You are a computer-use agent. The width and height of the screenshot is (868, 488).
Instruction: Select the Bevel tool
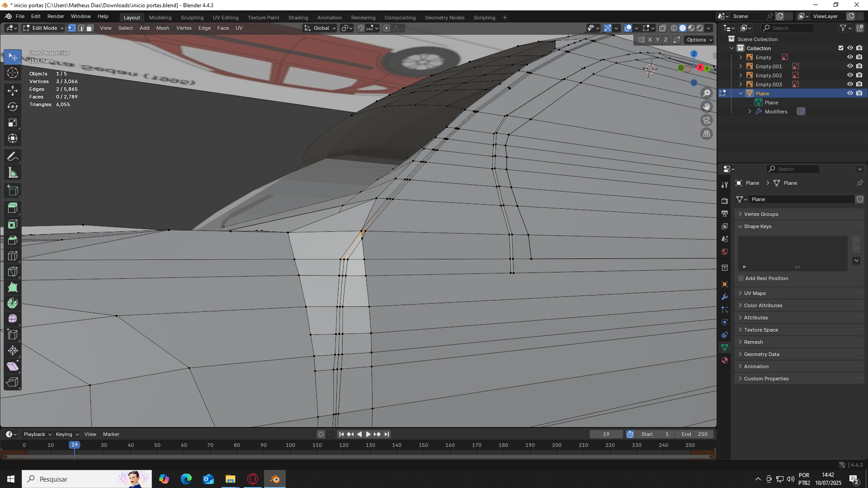13,240
